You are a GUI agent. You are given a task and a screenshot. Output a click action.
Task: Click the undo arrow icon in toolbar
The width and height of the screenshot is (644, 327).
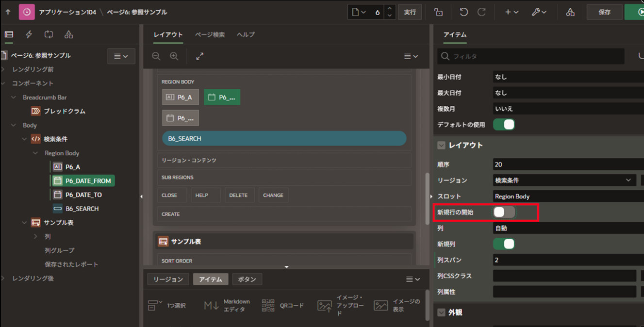(463, 12)
